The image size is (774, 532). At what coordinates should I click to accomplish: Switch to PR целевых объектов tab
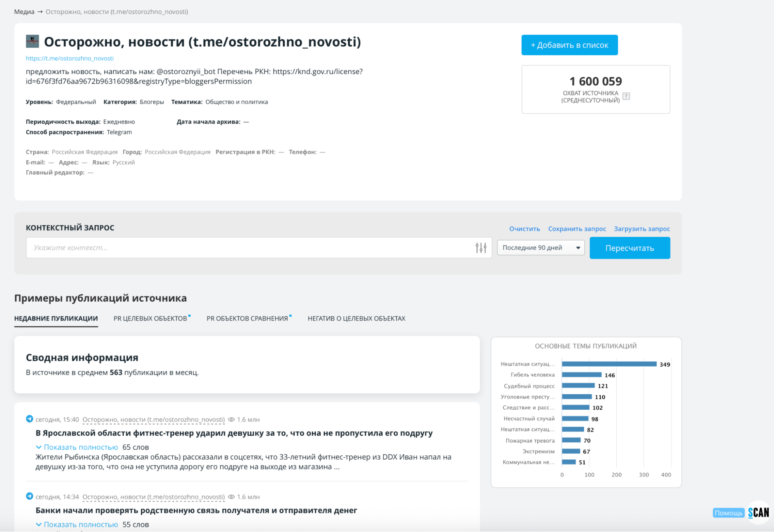point(150,319)
